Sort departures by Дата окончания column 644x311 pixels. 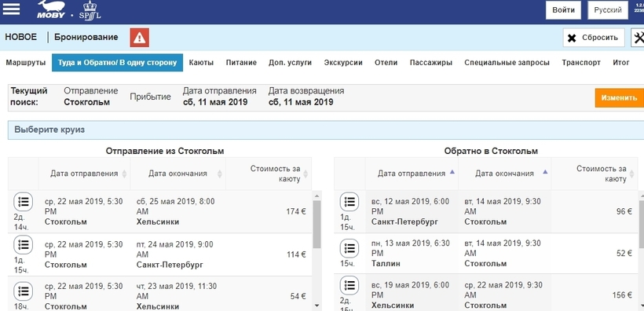pos(177,174)
